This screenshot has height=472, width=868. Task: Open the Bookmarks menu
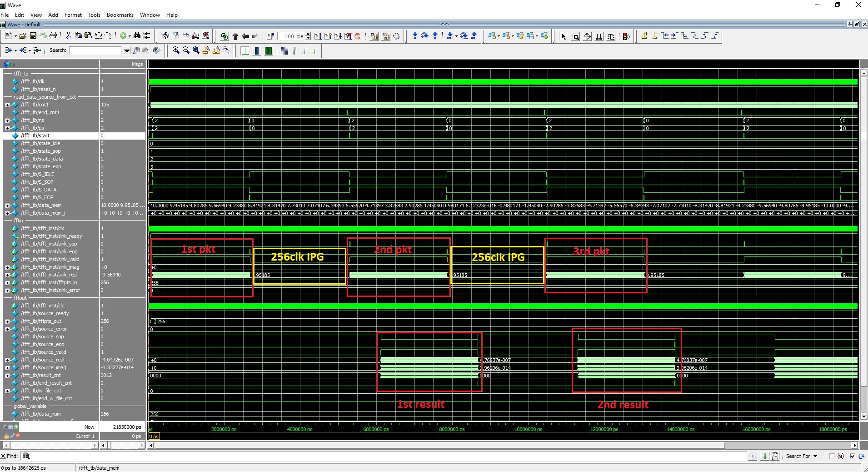[x=120, y=15]
